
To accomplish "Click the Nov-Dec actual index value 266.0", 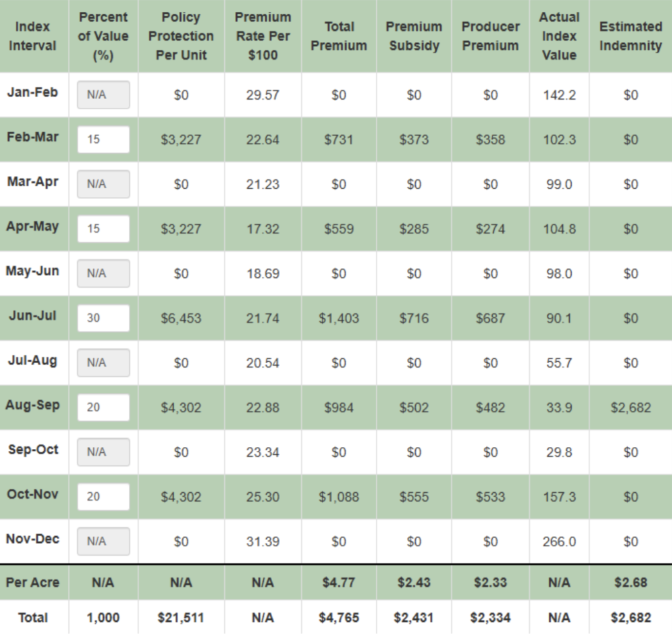I will [x=559, y=542].
